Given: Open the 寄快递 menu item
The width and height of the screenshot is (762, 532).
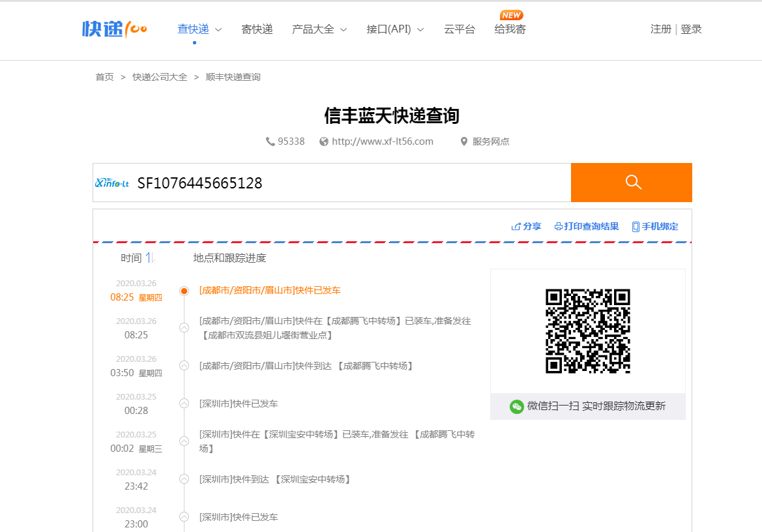Looking at the screenshot, I should (x=257, y=29).
